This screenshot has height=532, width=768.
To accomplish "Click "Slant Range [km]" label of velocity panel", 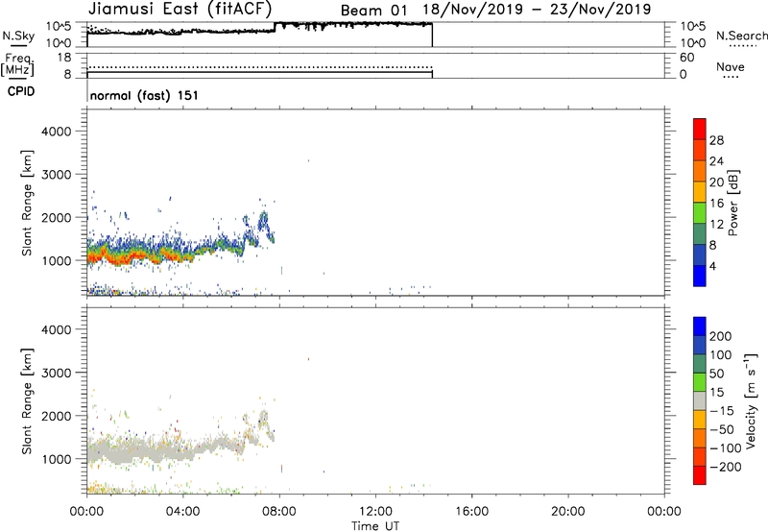I will 26,400.
